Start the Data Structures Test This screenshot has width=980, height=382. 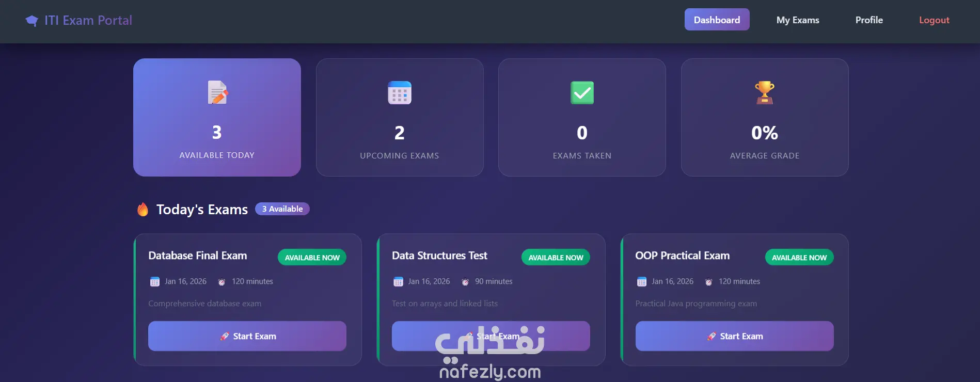[491, 336]
